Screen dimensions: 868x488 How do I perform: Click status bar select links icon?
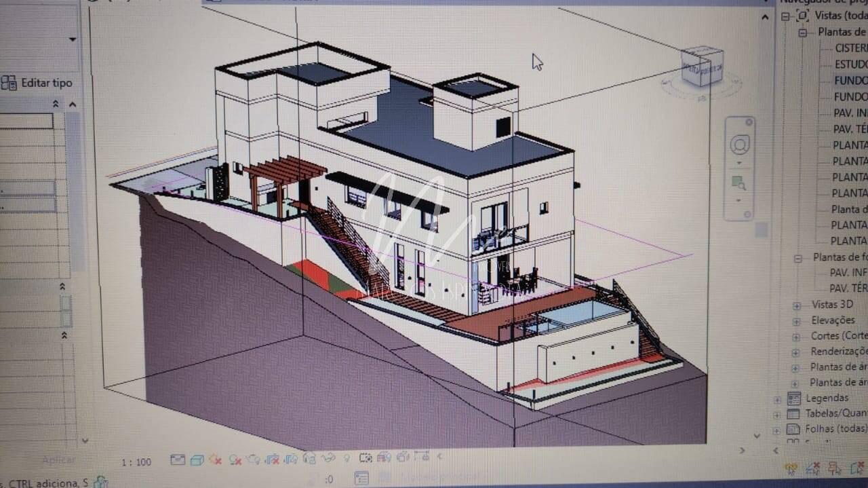pos(792,468)
